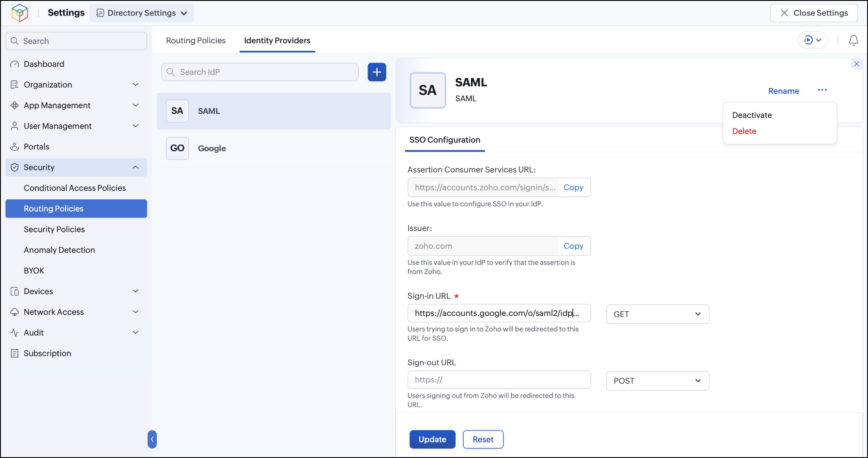Viewport: 868px width, 458px height.
Task: Open the quick actions play dropdown
Action: coord(813,40)
